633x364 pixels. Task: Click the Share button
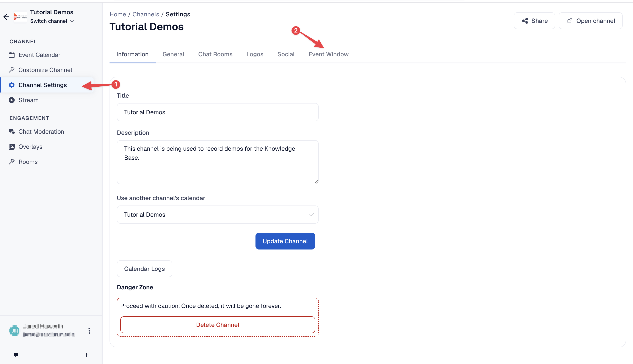pos(534,21)
